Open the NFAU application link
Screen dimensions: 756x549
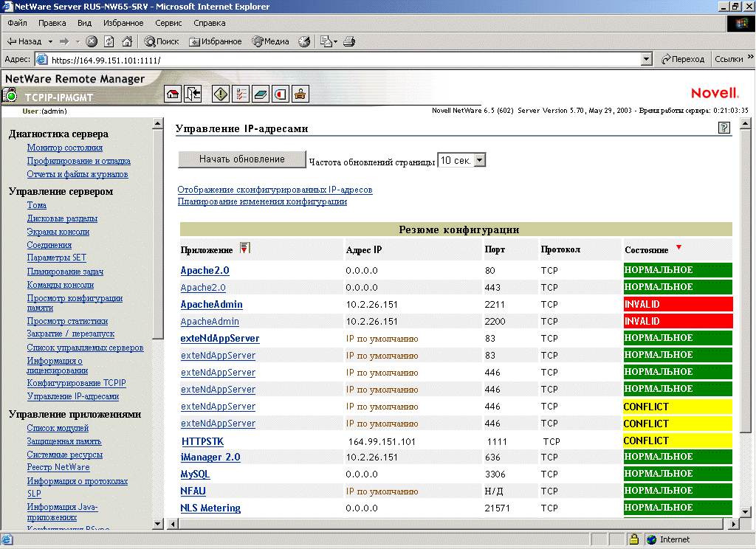(x=193, y=491)
